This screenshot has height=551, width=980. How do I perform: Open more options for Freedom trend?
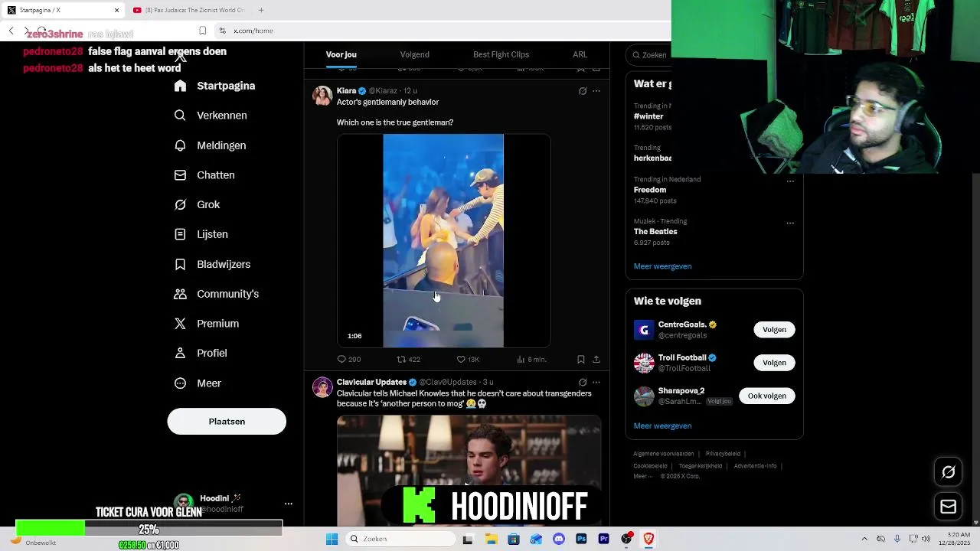point(790,181)
